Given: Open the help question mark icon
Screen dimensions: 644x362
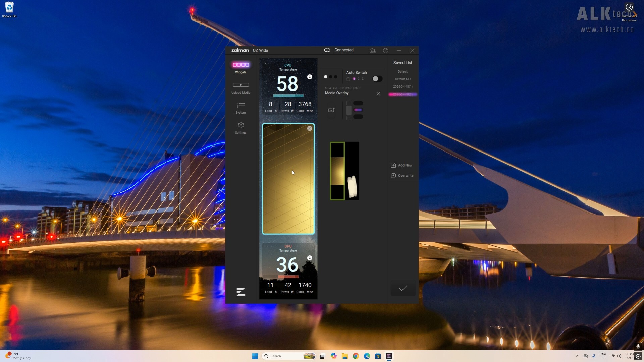Looking at the screenshot, I should pos(386,51).
